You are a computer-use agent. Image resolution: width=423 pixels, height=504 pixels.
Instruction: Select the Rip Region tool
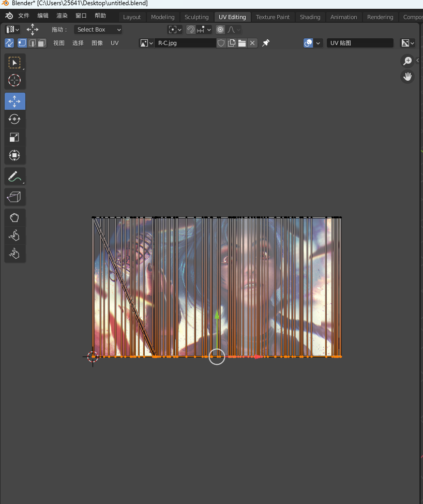coord(15,197)
